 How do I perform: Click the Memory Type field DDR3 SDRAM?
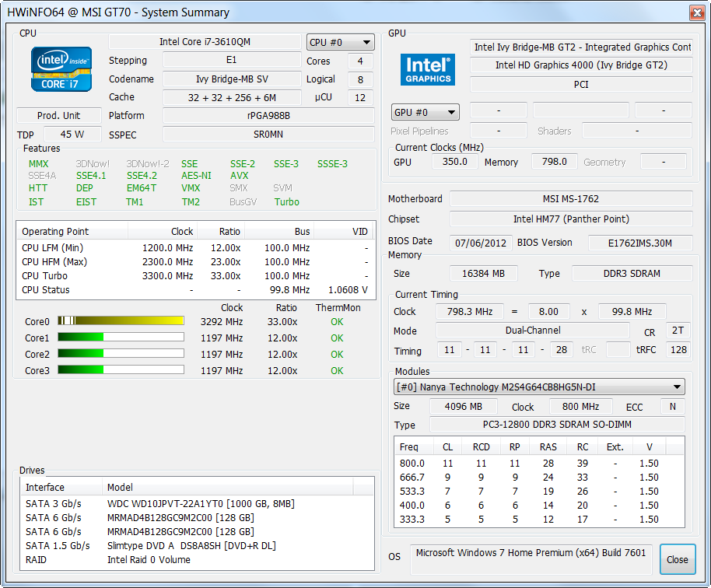coord(632,273)
